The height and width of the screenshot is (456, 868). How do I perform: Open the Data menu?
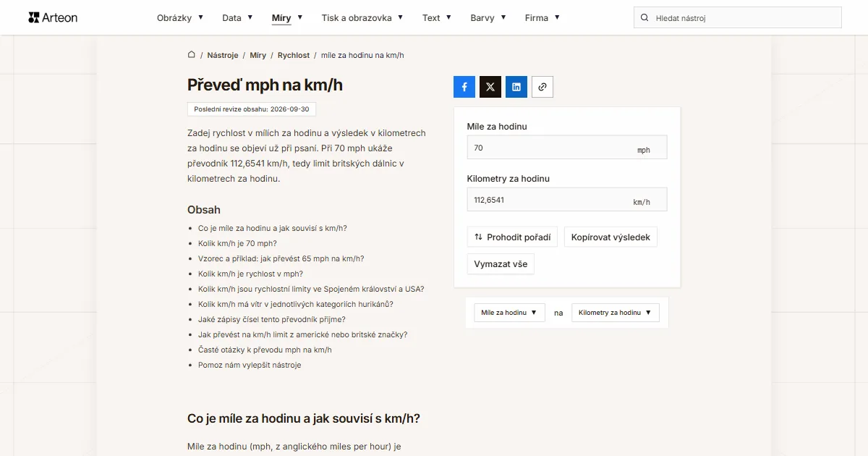pyautogui.click(x=237, y=17)
